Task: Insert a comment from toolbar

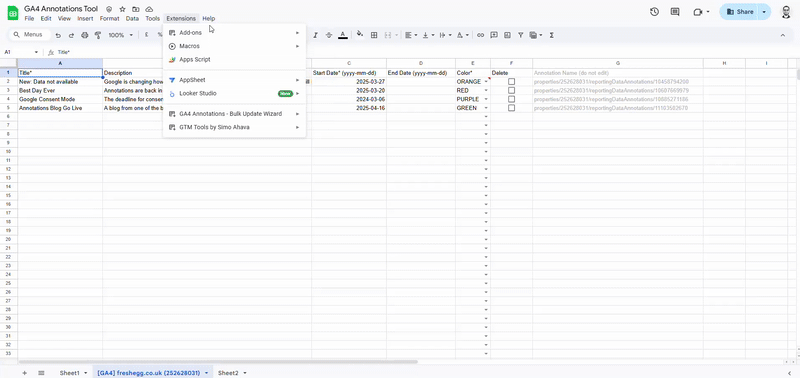Action: pyautogui.click(x=494, y=35)
